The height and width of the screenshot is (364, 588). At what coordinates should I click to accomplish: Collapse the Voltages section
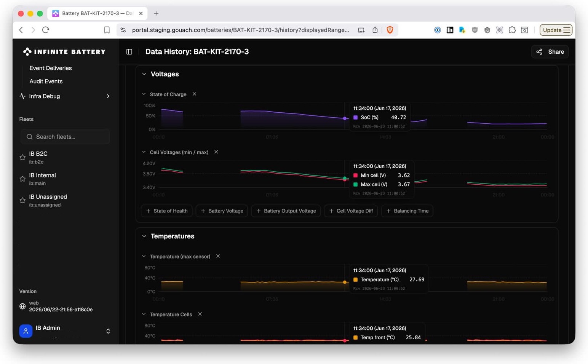(x=144, y=74)
